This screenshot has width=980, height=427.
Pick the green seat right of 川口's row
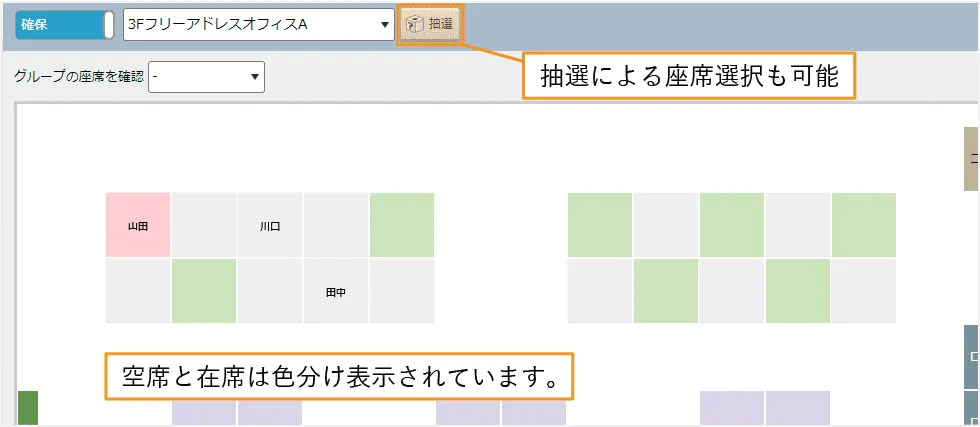tap(402, 226)
